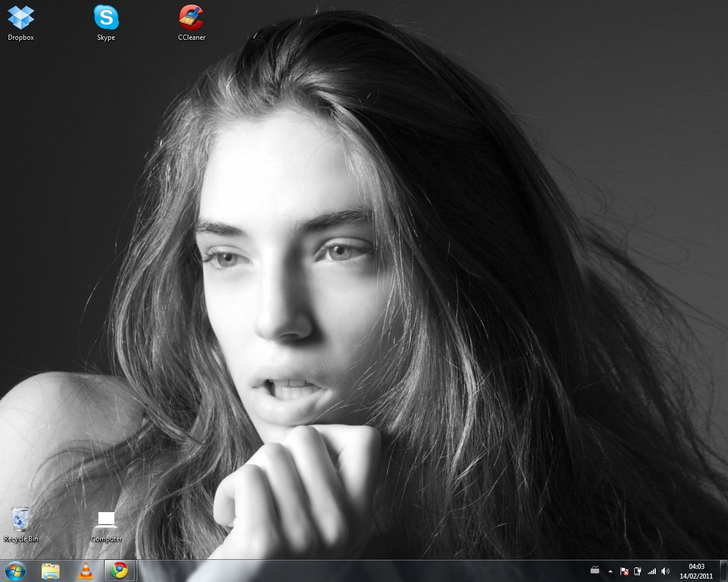Image resolution: width=728 pixels, height=582 pixels.
Task: Click the date 14/02/2011 in the taskbar
Action: coord(696,576)
